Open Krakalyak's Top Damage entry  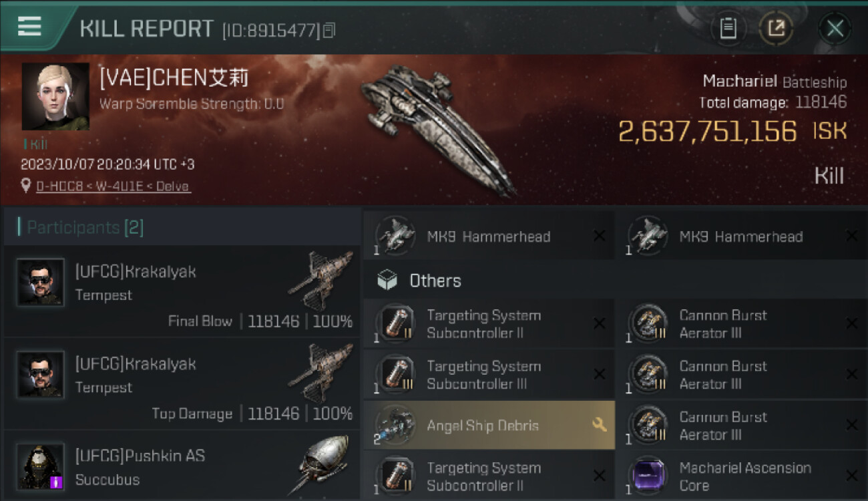(x=182, y=383)
